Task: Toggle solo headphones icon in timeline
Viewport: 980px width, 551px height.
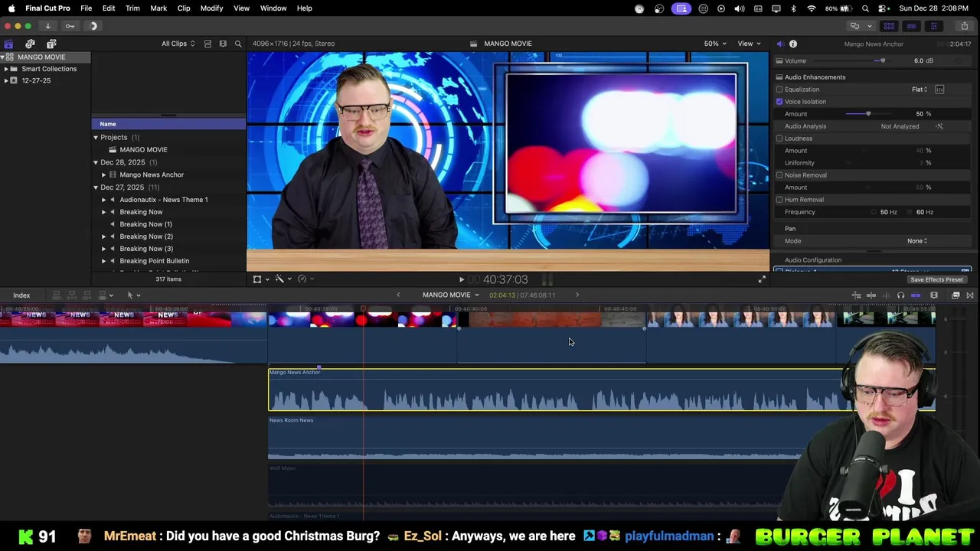Action: (900, 295)
